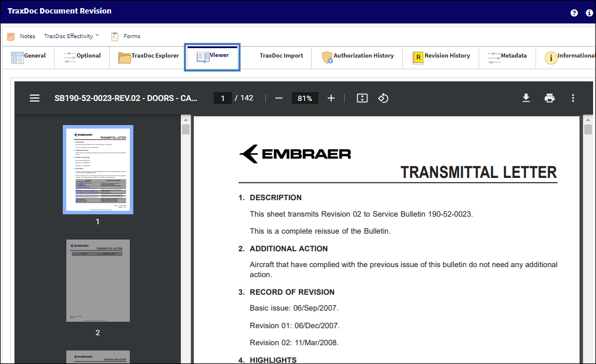Click the Revision 01: 06/Dec/2007 line
Image resolution: width=596 pixels, height=364 pixels.
(x=295, y=326)
